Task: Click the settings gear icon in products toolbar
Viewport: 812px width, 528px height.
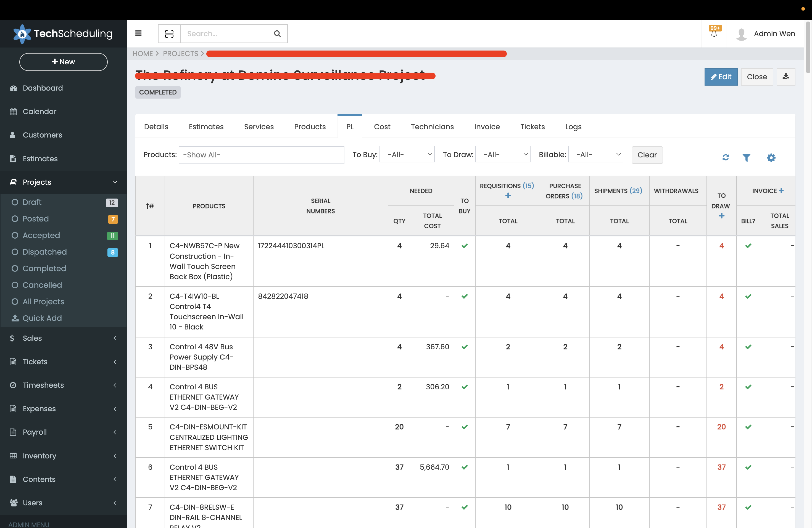Action: [x=771, y=157]
